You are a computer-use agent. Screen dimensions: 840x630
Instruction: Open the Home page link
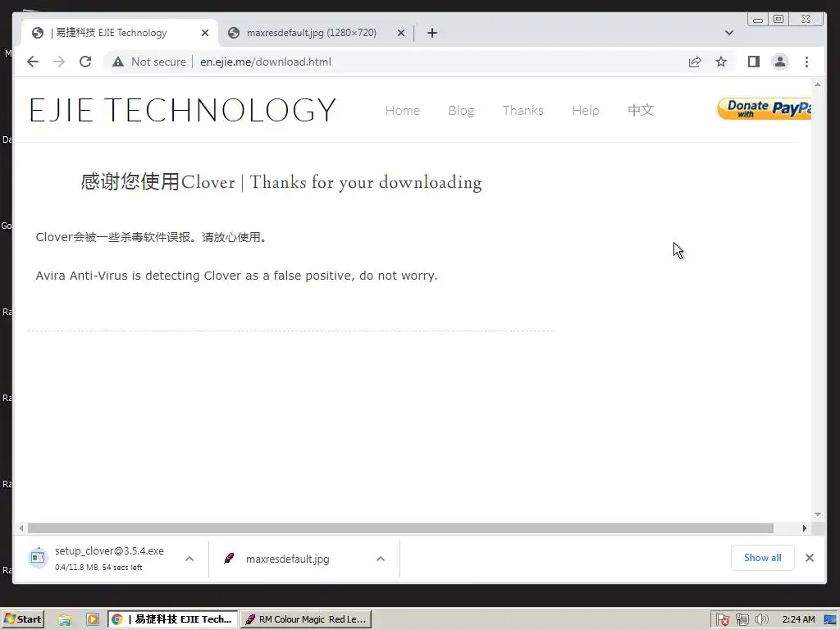[402, 111]
